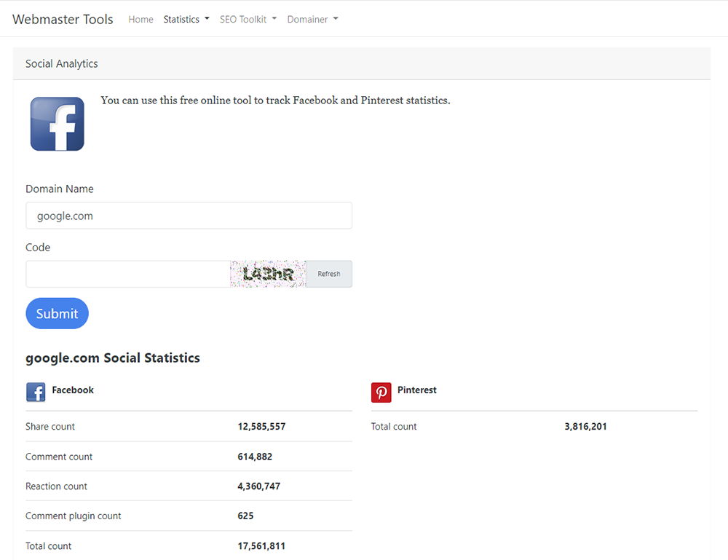Click the Social Analytics panel header

point(361,64)
